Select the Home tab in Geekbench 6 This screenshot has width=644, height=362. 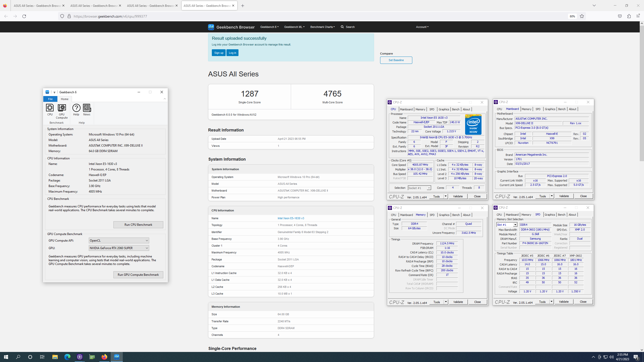(x=65, y=99)
